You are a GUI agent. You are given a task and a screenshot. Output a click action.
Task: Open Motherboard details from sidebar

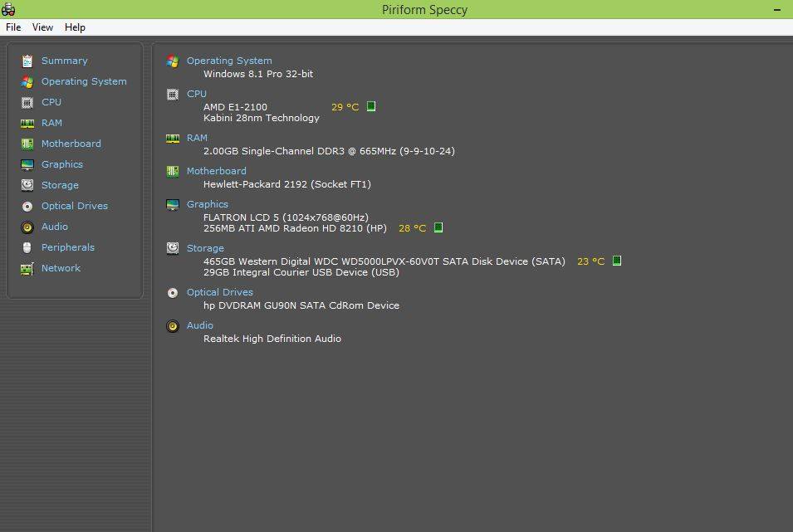point(71,144)
